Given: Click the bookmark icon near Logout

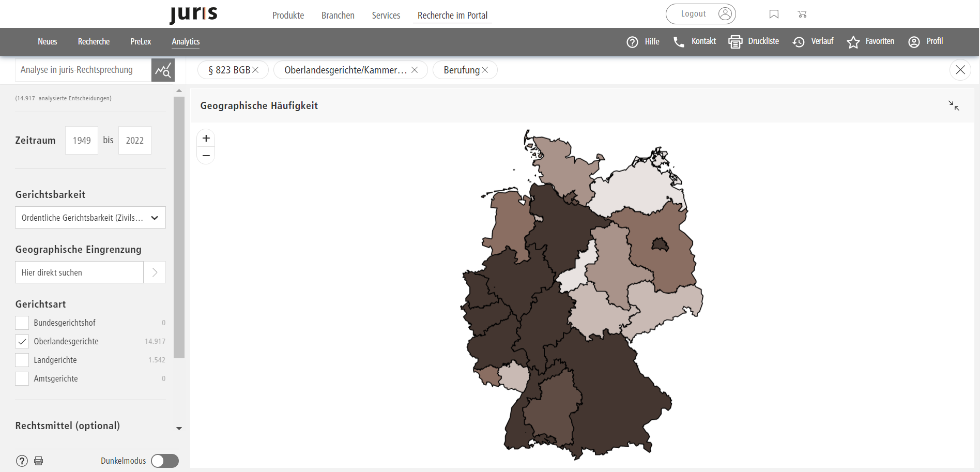Looking at the screenshot, I should [774, 14].
